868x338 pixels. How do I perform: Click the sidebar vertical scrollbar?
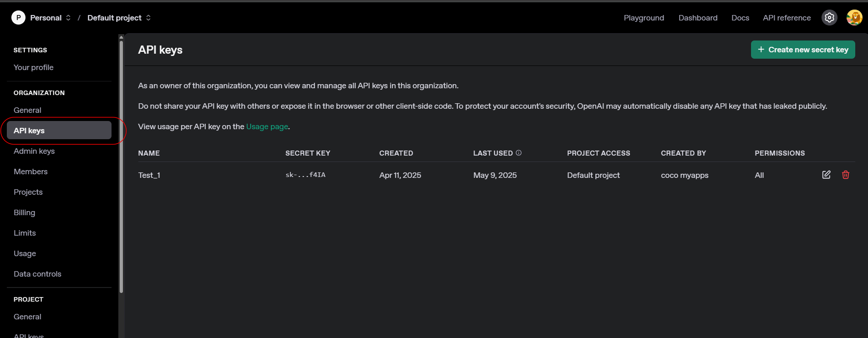[121, 166]
